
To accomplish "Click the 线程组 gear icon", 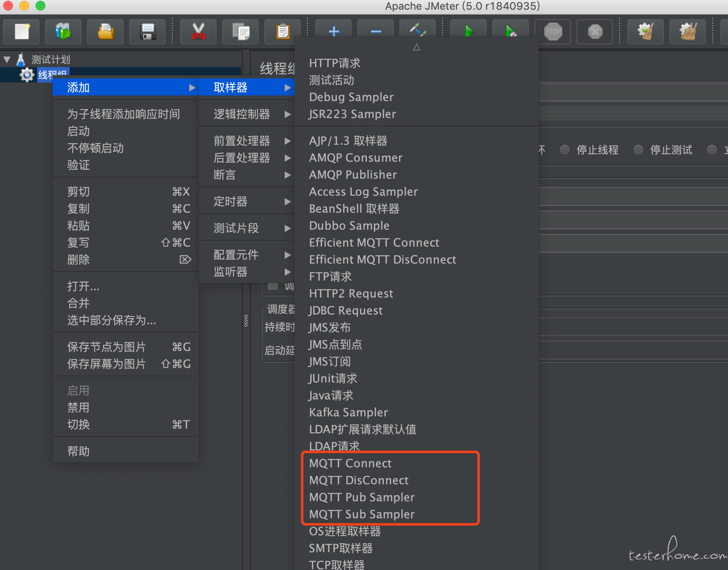I will [27, 75].
